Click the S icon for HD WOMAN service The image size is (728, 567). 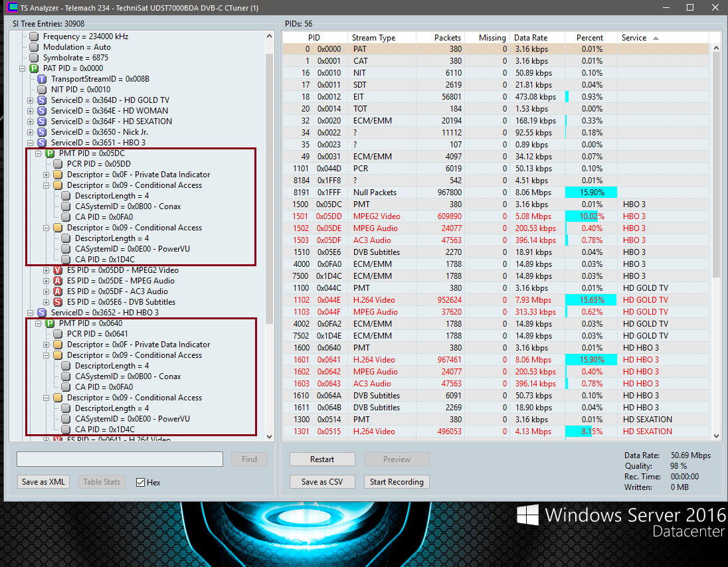point(42,111)
